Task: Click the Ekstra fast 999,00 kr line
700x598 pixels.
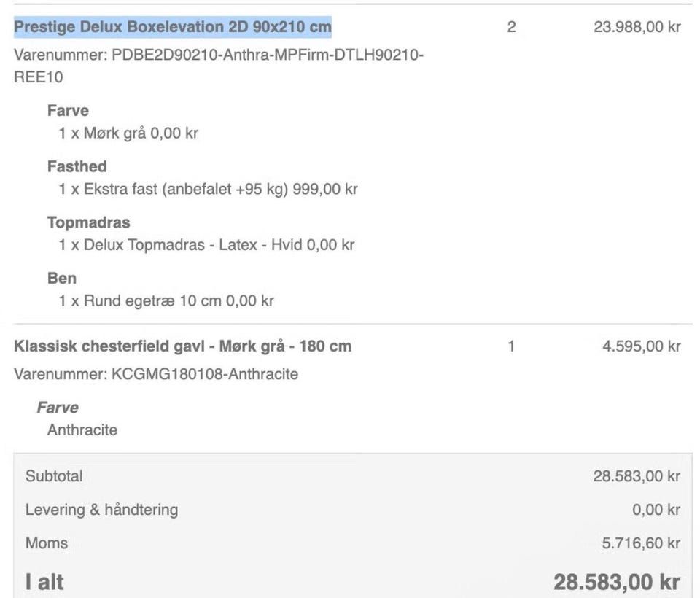Action: (208, 189)
